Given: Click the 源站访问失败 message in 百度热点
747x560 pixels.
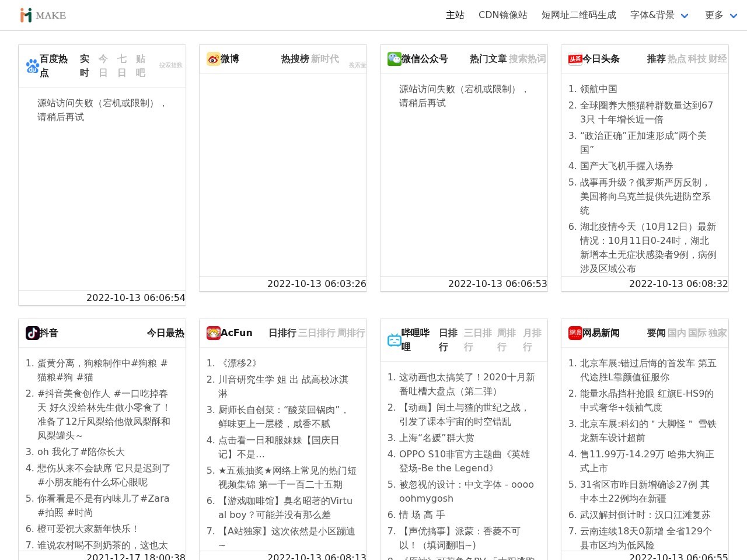Looking at the screenshot, I should tap(103, 110).
